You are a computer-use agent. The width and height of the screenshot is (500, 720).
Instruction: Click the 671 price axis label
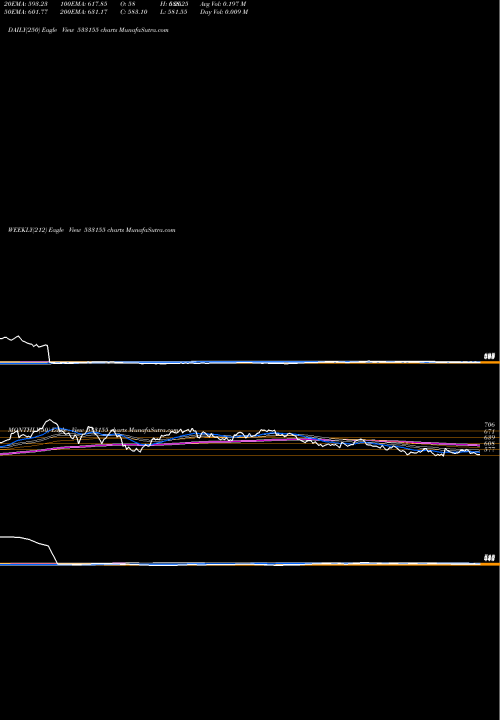coord(489,432)
